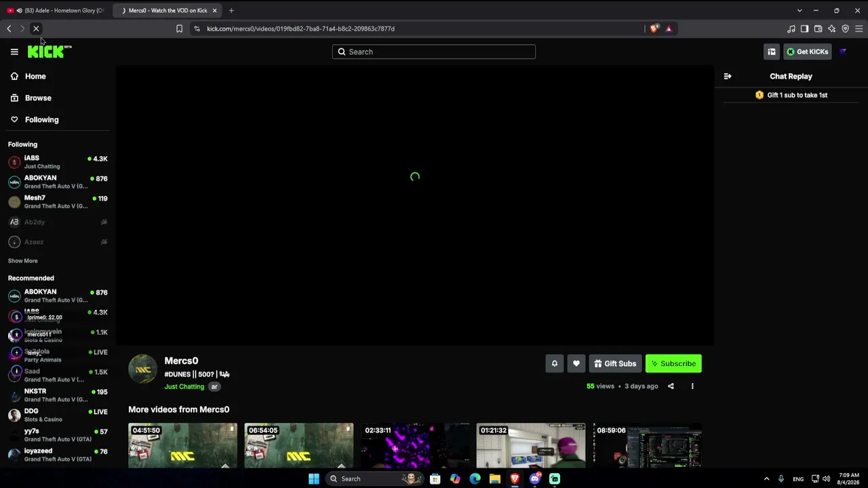Open the profile avatar menu
This screenshot has width=868, height=488.
[843, 52]
